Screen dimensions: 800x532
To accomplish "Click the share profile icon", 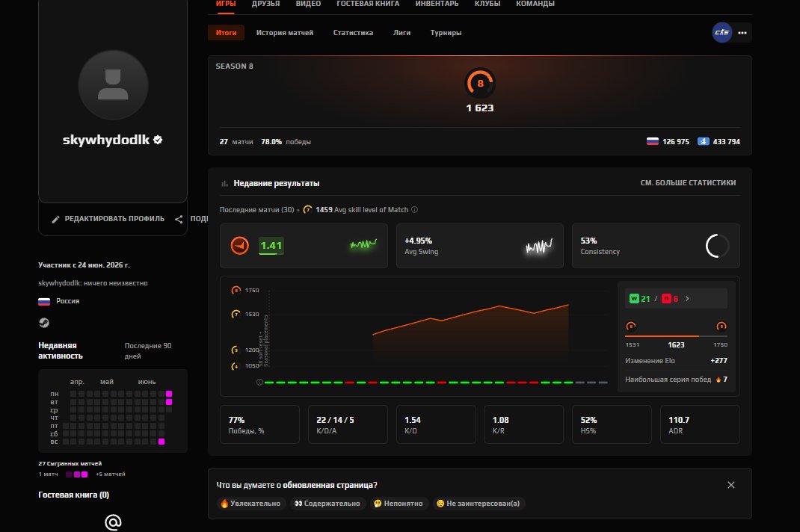I will [x=179, y=220].
